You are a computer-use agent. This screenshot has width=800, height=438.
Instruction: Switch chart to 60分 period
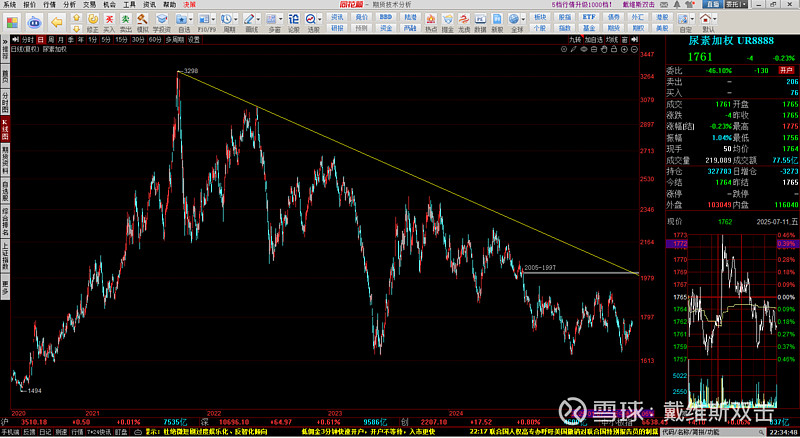click(x=155, y=40)
